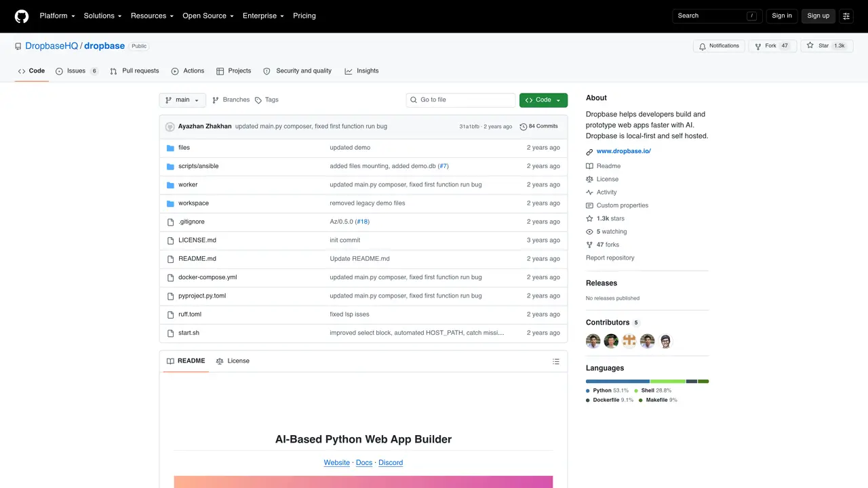This screenshot has height=488, width=868.
Task: Click the Sign in link
Action: [x=782, y=16]
